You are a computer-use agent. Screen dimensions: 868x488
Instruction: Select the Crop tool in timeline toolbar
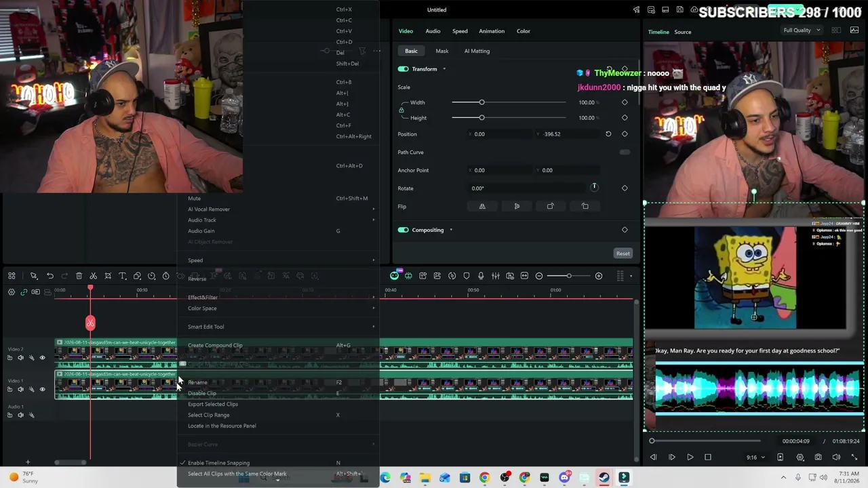tap(108, 276)
